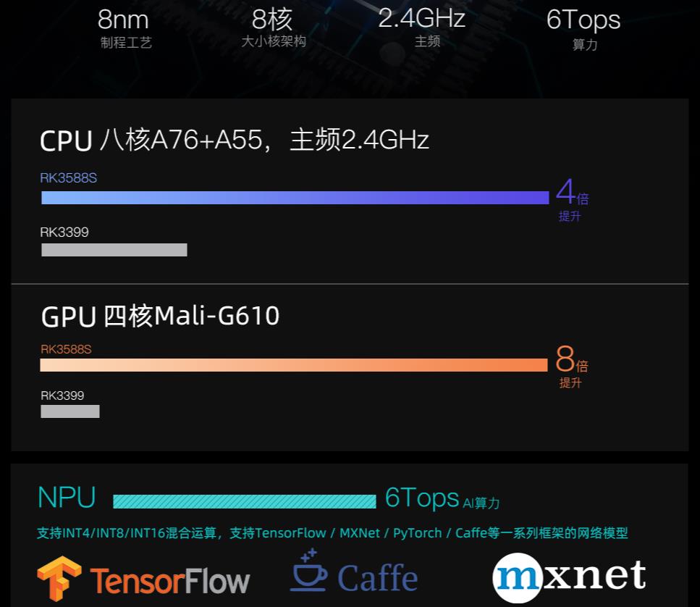Click the orange 8倍 提升 indicator
The image size is (700, 607).
coord(571,367)
